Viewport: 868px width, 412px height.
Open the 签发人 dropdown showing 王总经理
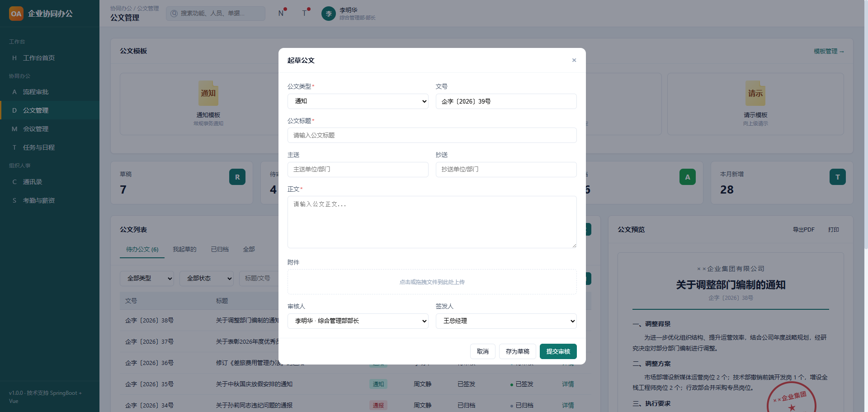pyautogui.click(x=506, y=321)
